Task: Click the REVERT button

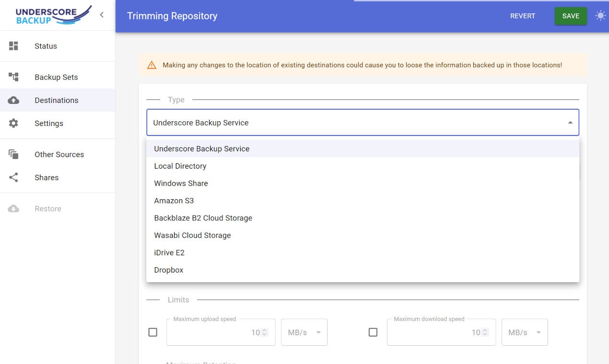Action: (x=523, y=16)
